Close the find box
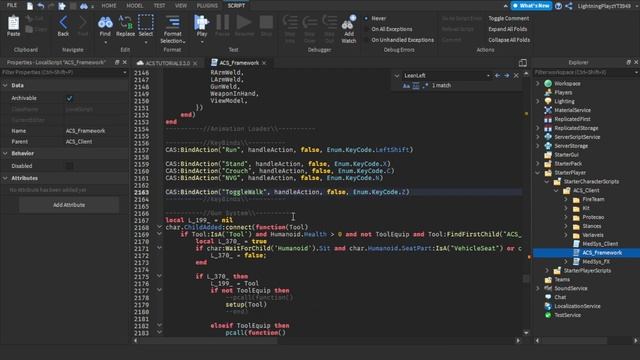Screen dimensions: 640x360 [516, 76]
